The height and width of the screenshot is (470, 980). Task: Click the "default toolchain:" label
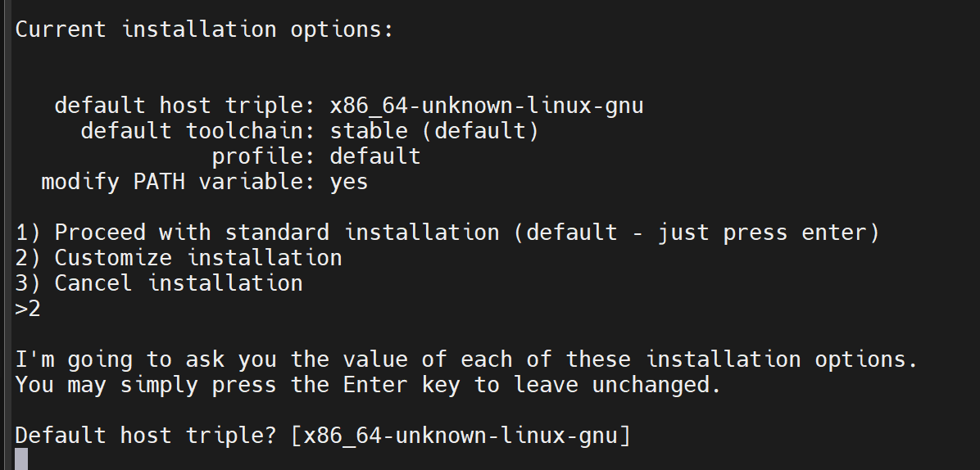(198, 131)
